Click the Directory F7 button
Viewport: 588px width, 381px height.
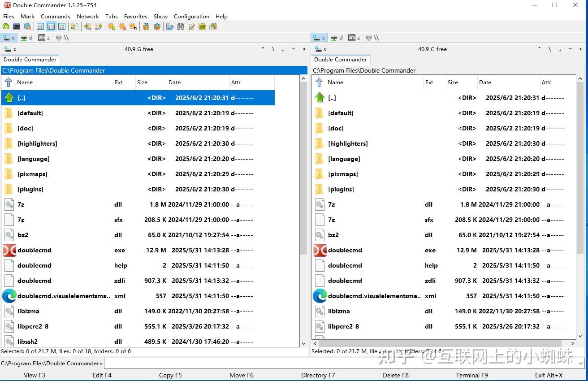coord(318,375)
